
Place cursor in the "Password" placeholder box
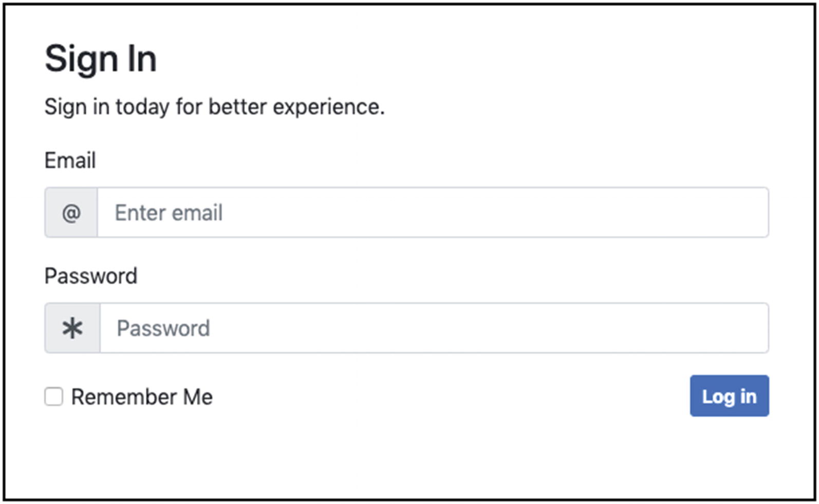163,328
